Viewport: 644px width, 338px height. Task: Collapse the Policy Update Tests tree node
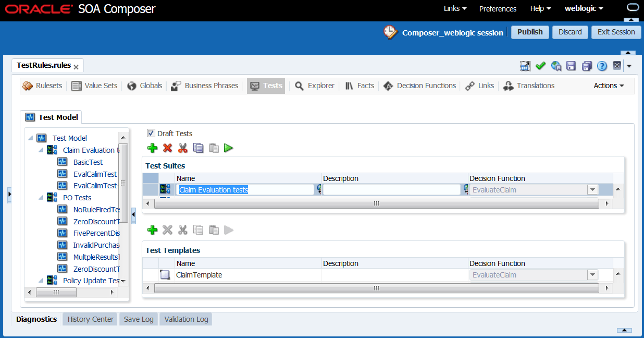tap(41, 281)
